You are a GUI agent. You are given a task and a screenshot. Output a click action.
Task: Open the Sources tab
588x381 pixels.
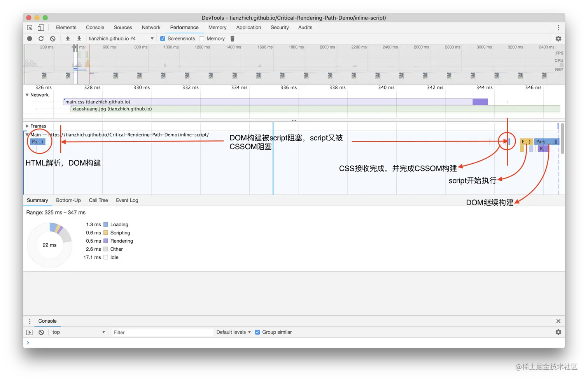pyautogui.click(x=123, y=28)
